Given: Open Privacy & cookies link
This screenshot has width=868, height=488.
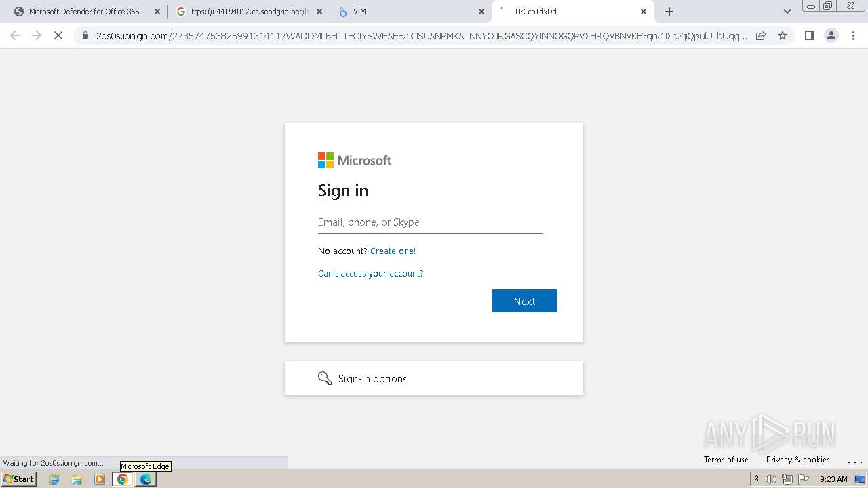Looking at the screenshot, I should pyautogui.click(x=798, y=460).
